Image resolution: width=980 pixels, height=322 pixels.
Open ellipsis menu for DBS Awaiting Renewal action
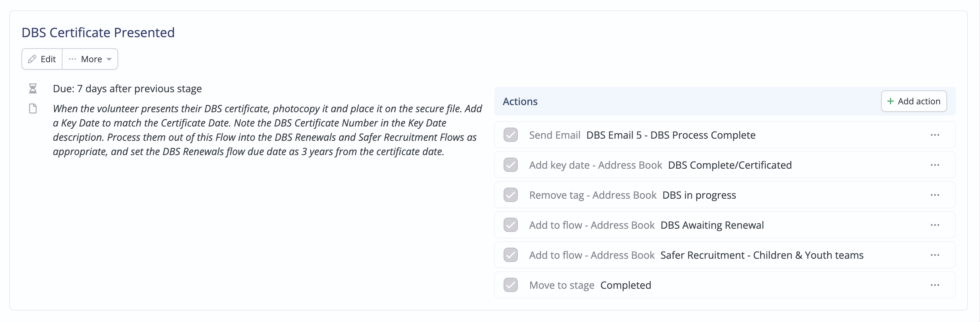coord(935,225)
